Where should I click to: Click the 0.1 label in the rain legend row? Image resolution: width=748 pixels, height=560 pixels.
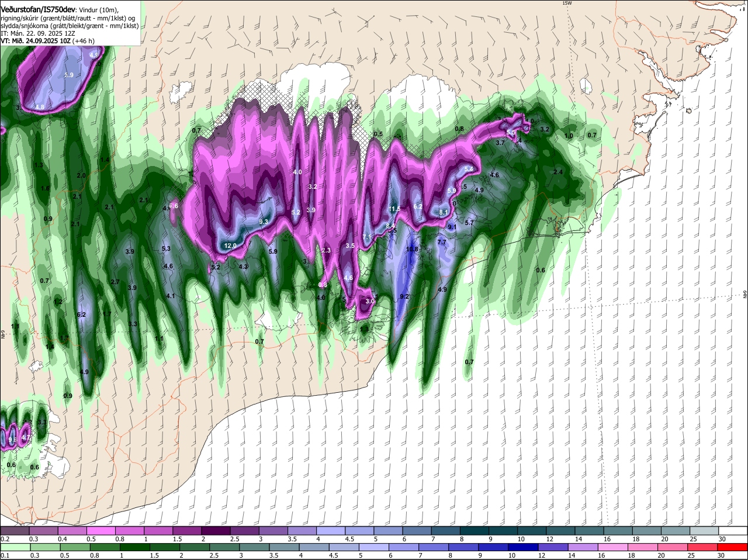click(x=5, y=555)
